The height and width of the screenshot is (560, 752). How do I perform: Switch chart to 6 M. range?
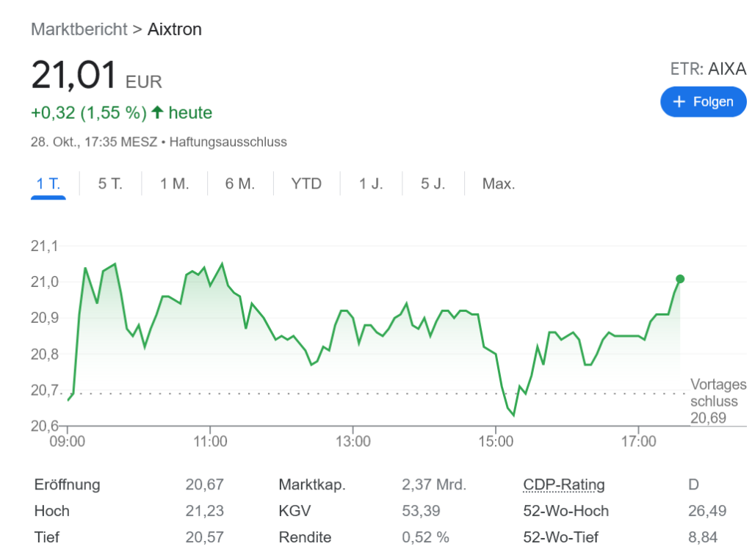pos(240,183)
